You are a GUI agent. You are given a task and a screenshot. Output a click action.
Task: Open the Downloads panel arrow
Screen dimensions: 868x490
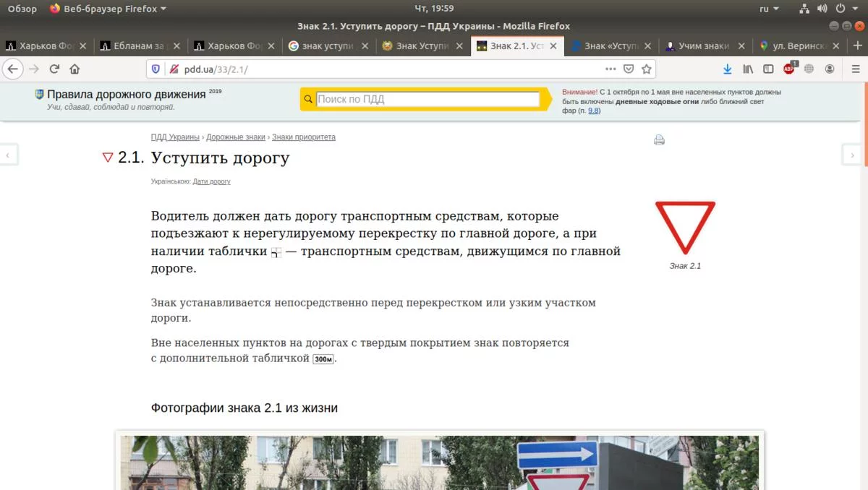728,69
